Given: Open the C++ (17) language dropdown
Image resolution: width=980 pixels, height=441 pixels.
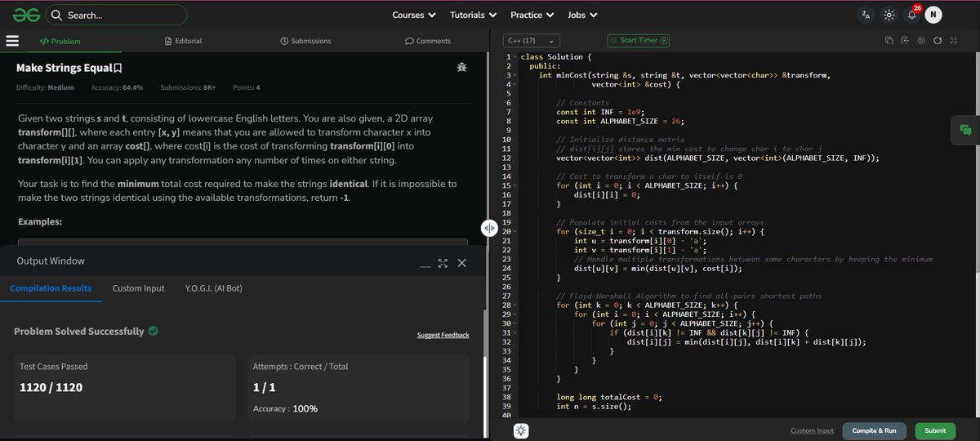Looking at the screenshot, I should click(532, 41).
